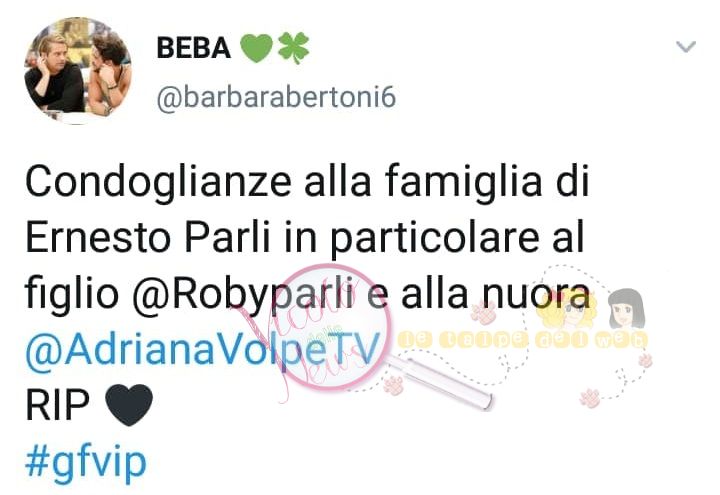Viewport: 720px width, 495px height.
Task: Open the tweet options chevron menu
Action: click(686, 46)
